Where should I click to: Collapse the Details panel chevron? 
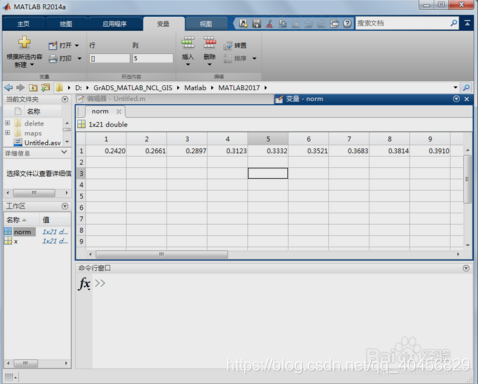64,152
